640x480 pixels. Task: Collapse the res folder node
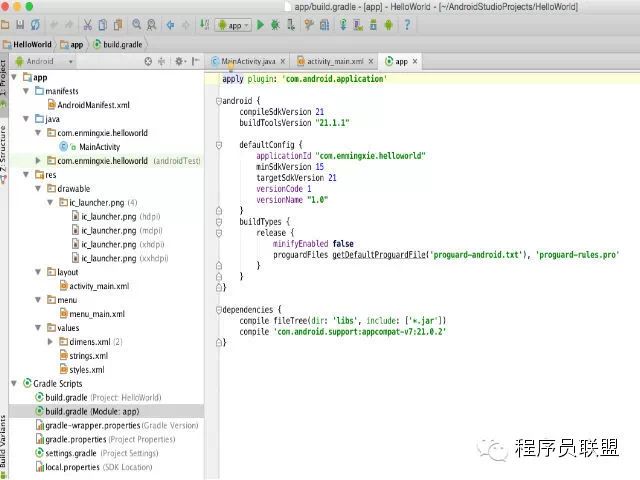pyautogui.click(x=26, y=175)
